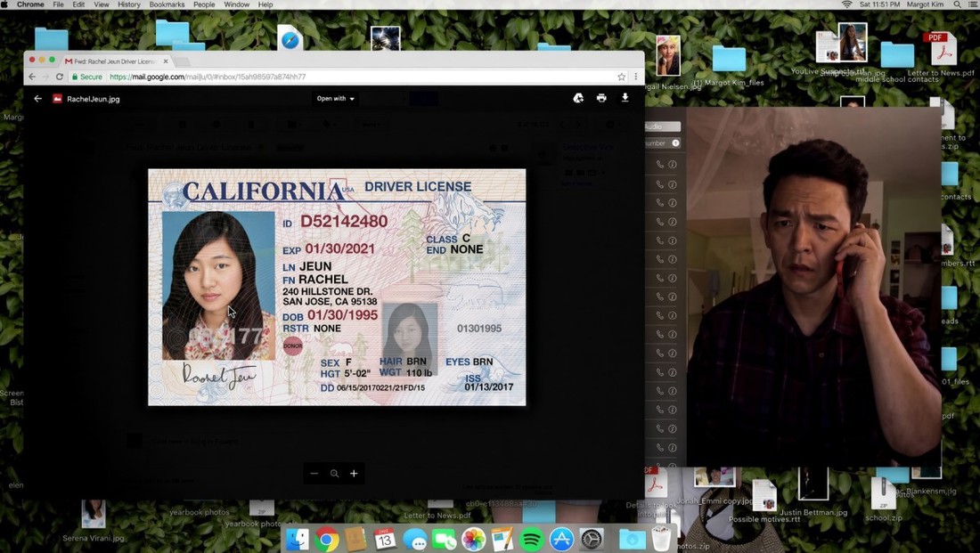The width and height of the screenshot is (980, 553).
Task: Bookmark this page with the star
Action: [621, 77]
